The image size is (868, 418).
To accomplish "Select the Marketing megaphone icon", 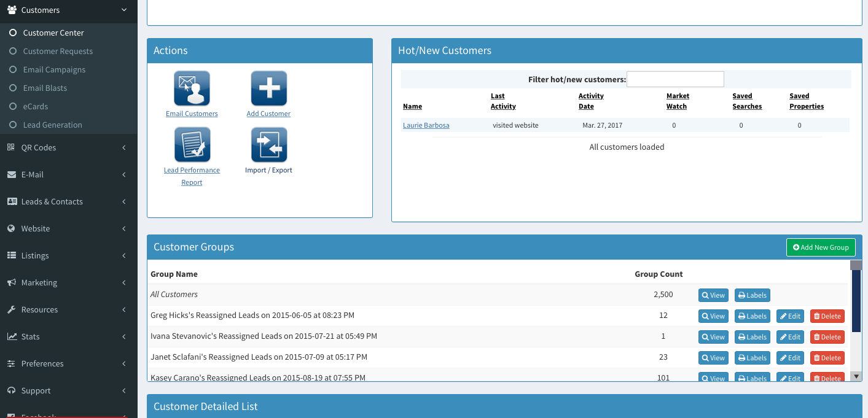I will pyautogui.click(x=10, y=282).
